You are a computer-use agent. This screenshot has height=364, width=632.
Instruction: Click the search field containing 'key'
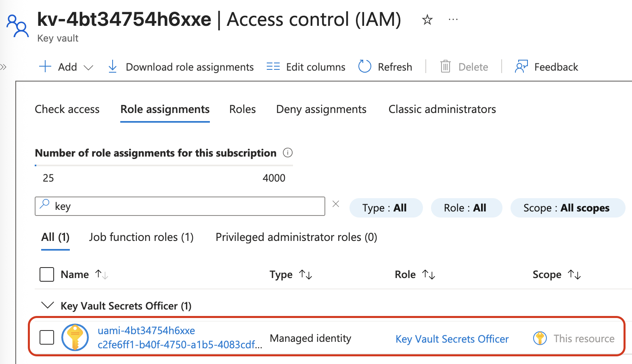(186, 206)
